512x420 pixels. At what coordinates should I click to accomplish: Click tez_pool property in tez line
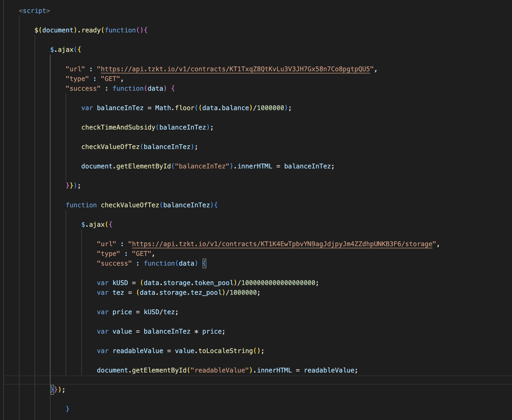click(x=206, y=293)
